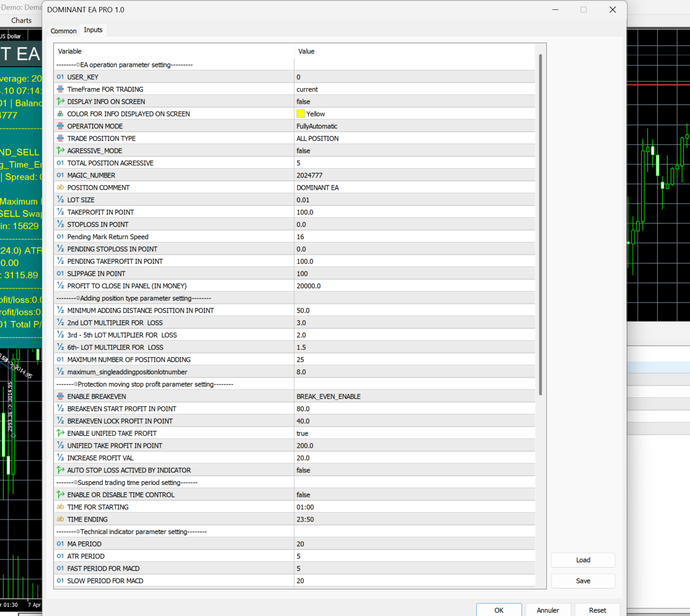Click the inputs list vertical scrollbar thumb

[540, 224]
